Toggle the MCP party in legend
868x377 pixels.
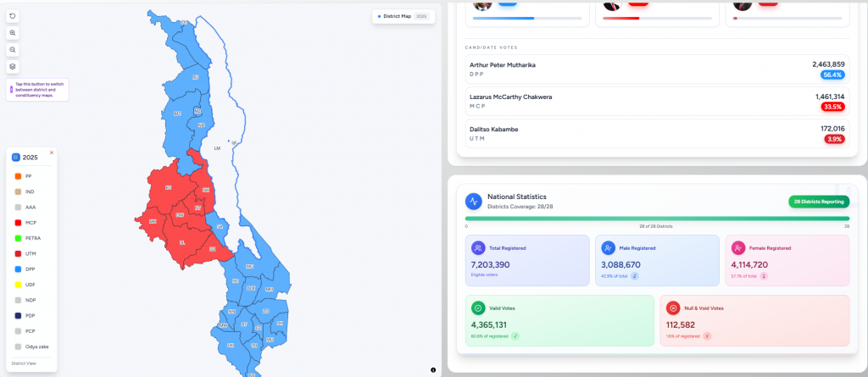(x=18, y=223)
